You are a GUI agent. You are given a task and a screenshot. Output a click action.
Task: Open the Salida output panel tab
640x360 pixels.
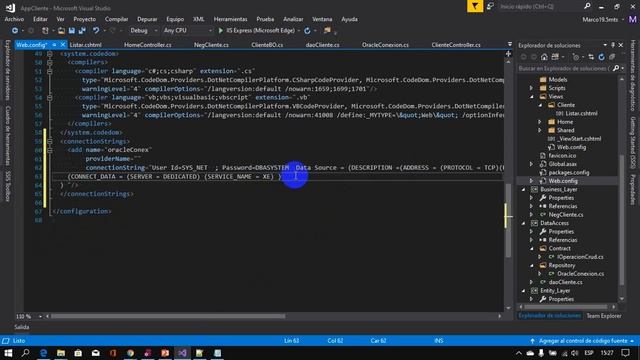(x=22, y=327)
